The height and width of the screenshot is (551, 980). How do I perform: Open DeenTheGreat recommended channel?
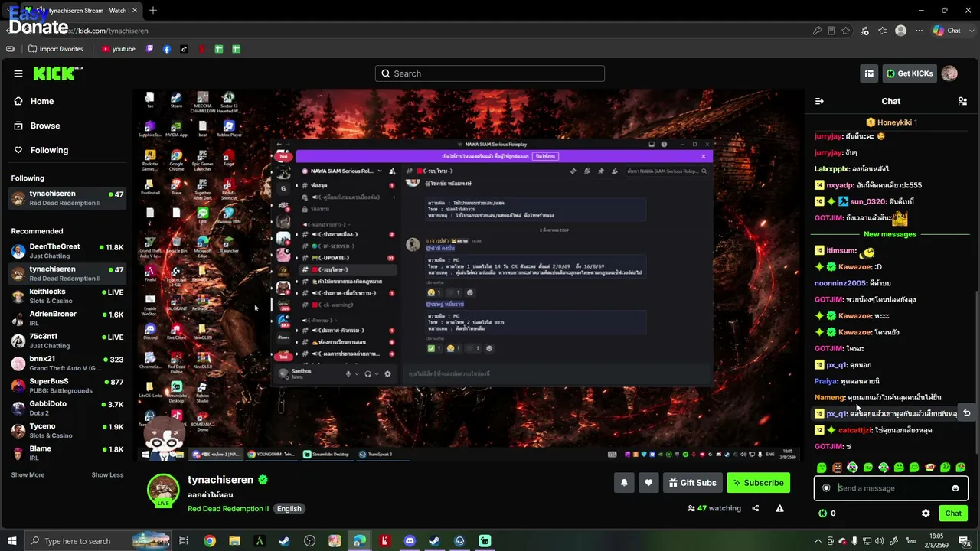pos(67,251)
